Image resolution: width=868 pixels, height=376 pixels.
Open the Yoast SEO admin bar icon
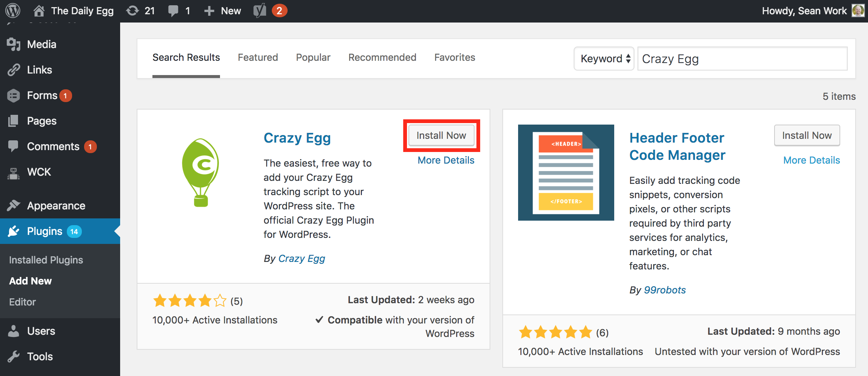click(260, 11)
